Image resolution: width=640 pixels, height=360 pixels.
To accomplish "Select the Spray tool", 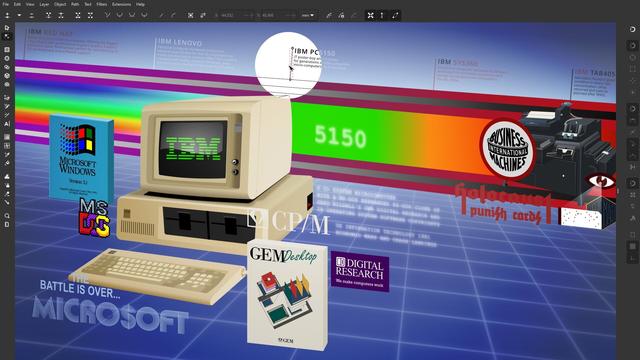I will 7,185.
